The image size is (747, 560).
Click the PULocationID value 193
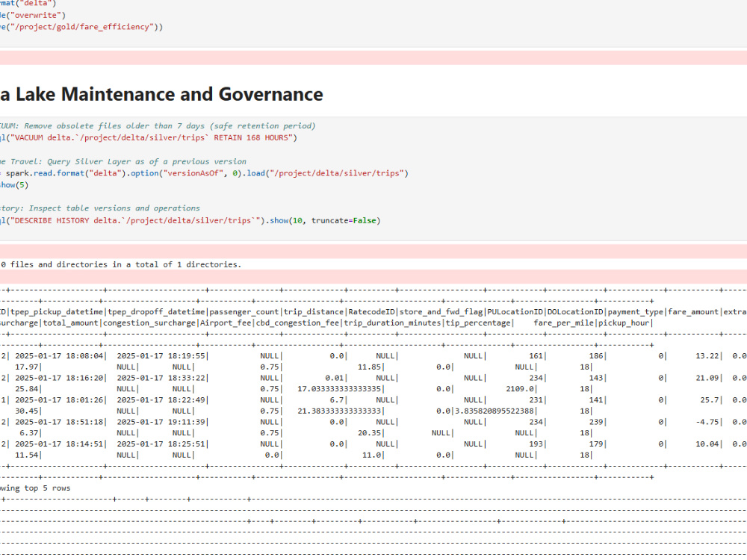point(536,444)
